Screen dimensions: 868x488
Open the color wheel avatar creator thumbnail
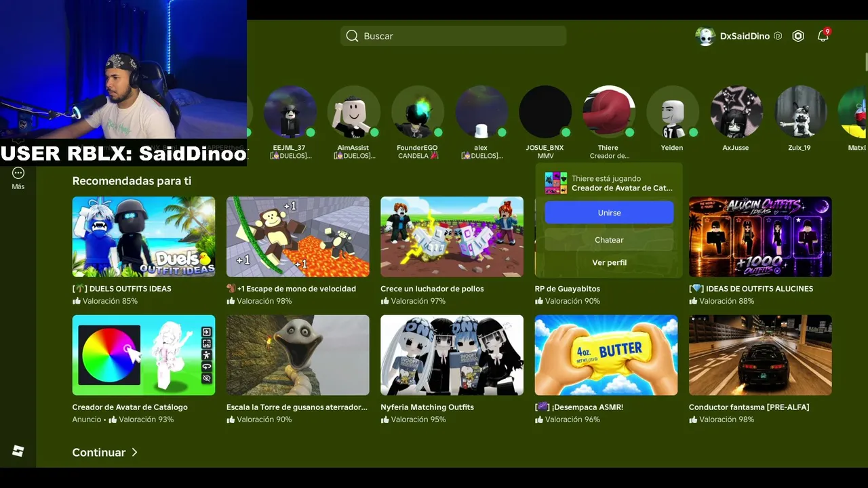coord(144,355)
